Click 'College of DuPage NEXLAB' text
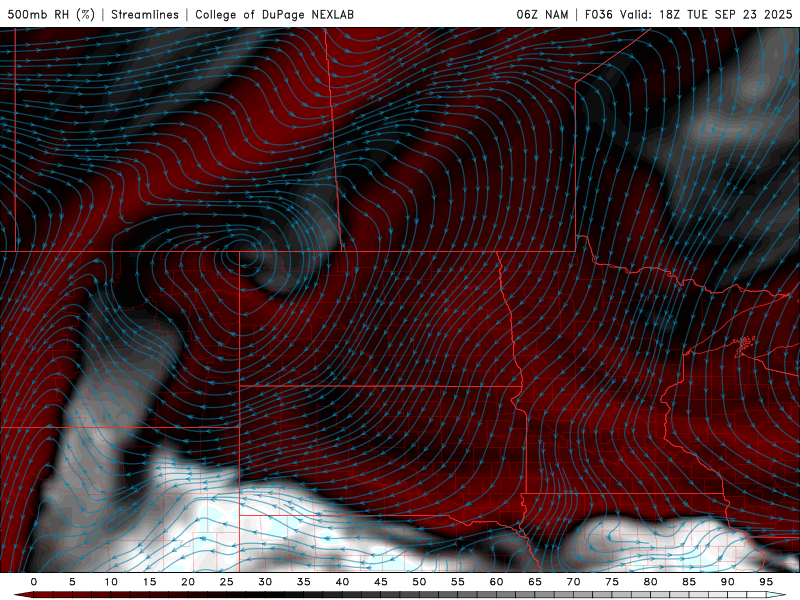 coord(274,14)
